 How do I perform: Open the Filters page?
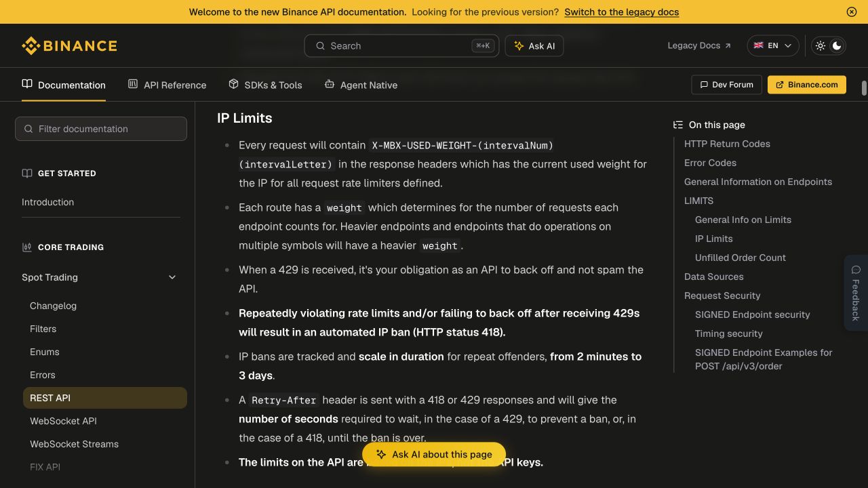click(x=43, y=329)
